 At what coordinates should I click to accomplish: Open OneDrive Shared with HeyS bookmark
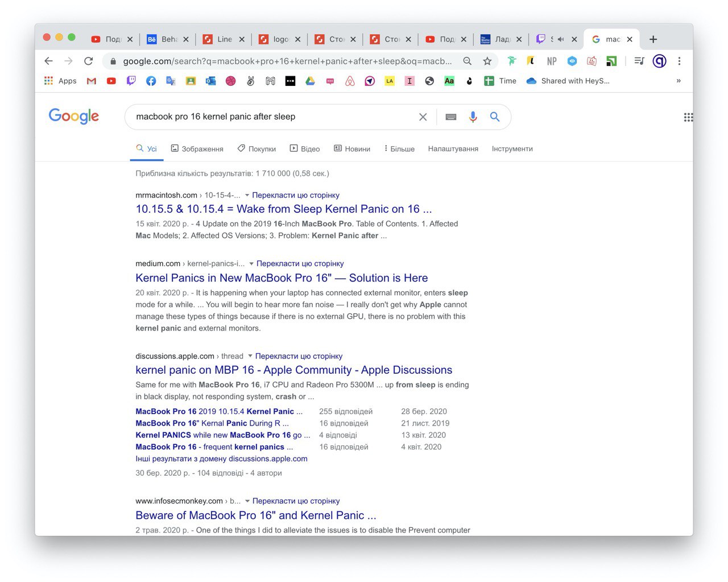pyautogui.click(x=568, y=81)
